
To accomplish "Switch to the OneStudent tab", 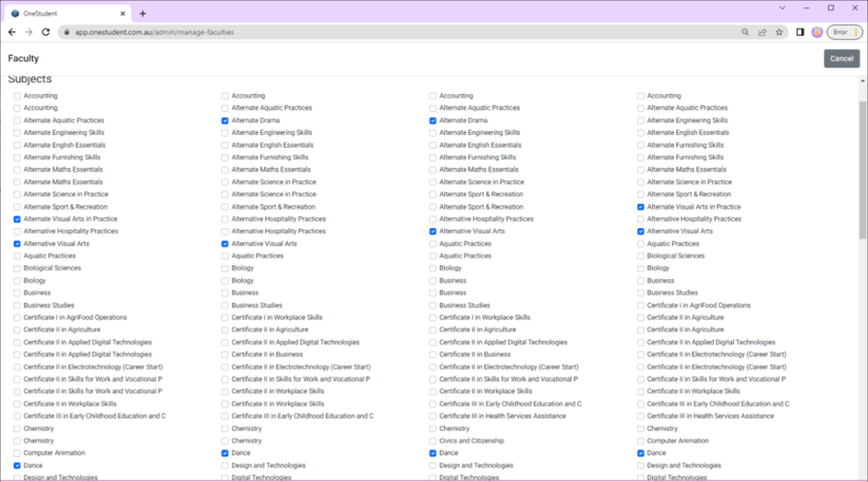I will point(65,14).
